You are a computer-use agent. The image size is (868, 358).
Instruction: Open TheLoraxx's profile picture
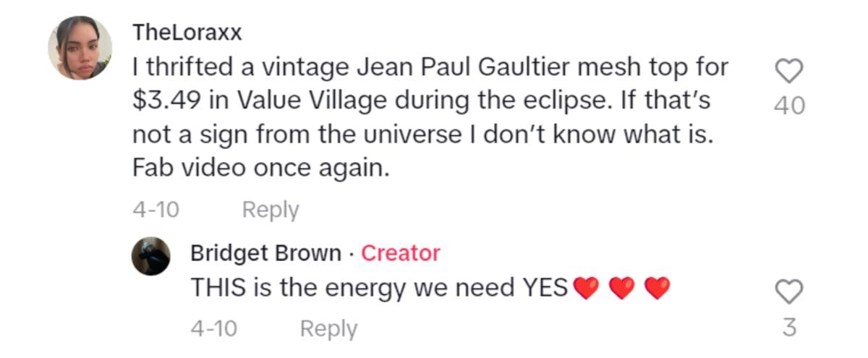[80, 48]
